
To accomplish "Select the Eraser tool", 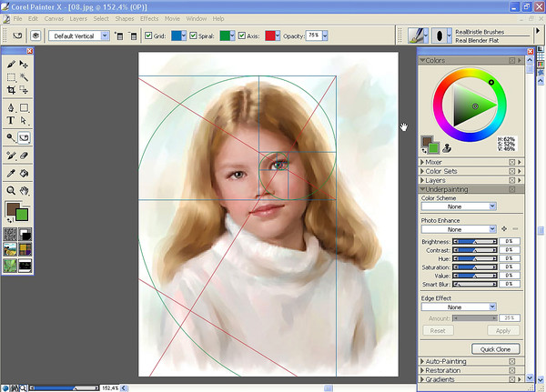I will [x=24, y=156].
